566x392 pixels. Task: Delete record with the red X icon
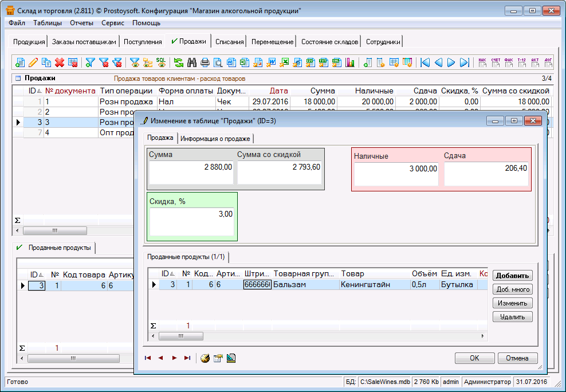[59, 62]
